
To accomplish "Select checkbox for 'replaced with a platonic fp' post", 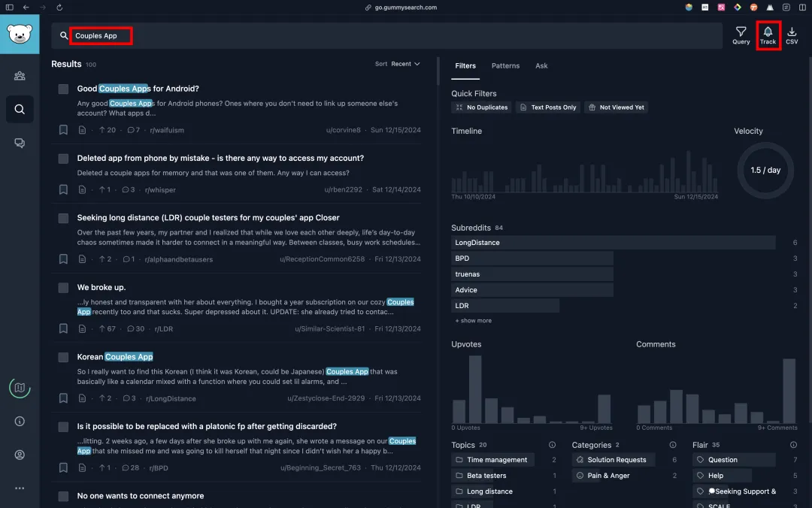I will [x=63, y=427].
